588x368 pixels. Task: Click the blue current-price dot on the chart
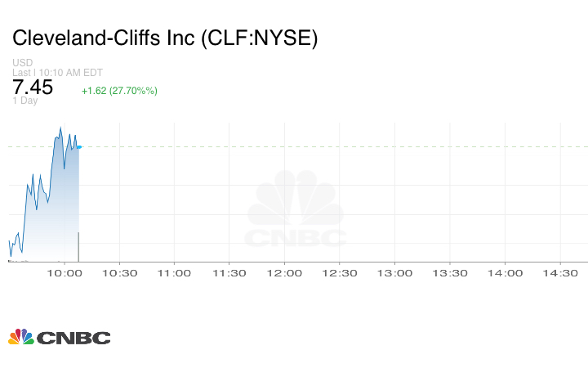pyautogui.click(x=79, y=146)
